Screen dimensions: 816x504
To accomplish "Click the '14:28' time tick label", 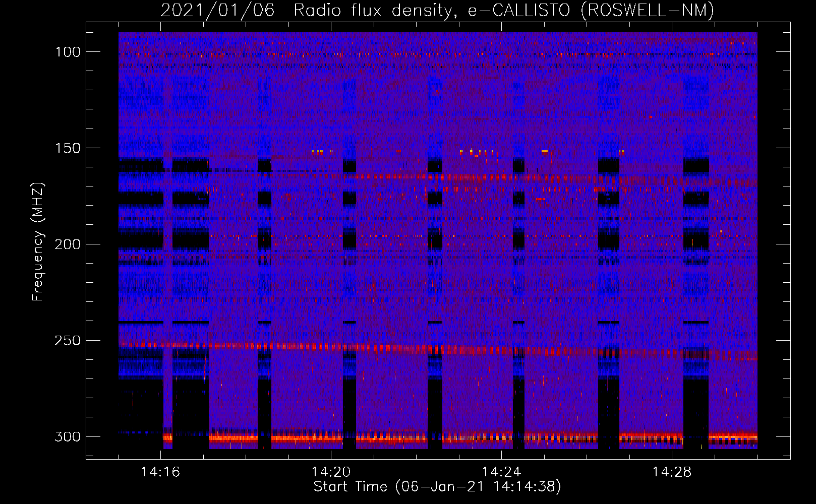I will (x=672, y=472).
